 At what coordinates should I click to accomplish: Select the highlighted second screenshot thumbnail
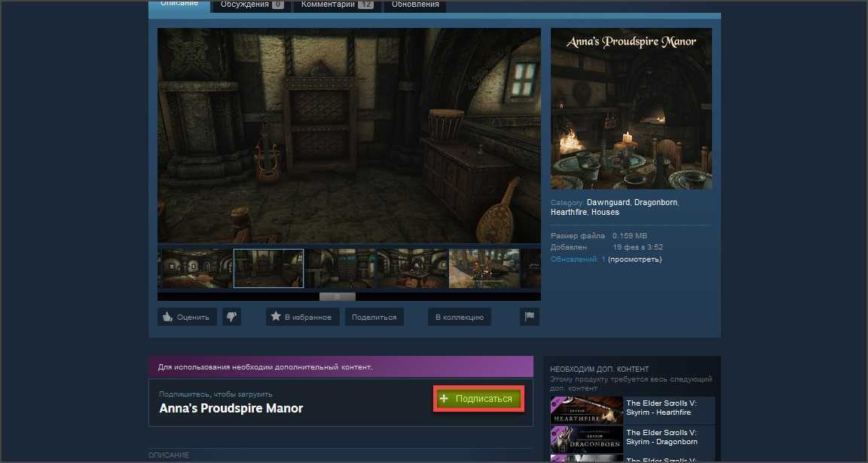268,268
